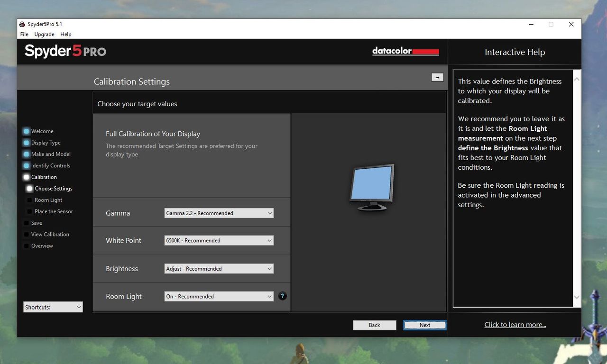607x364 pixels.
Task: Minimize the Spyder5Pro window
Action: 531,24
